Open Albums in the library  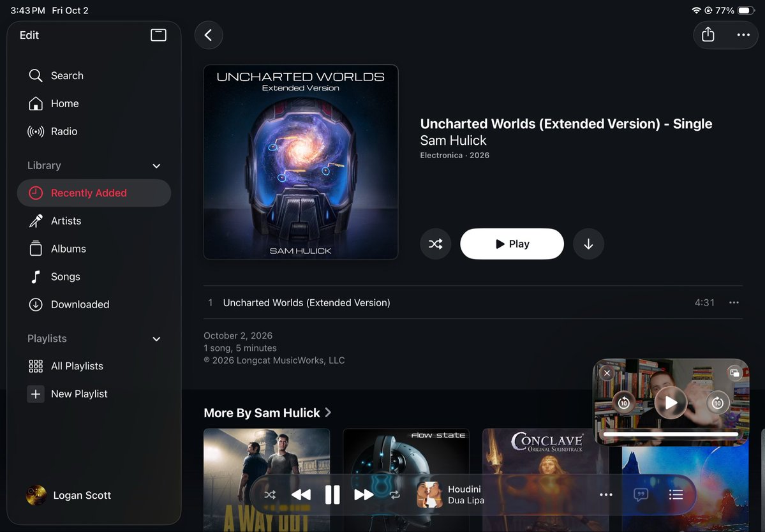94,249
